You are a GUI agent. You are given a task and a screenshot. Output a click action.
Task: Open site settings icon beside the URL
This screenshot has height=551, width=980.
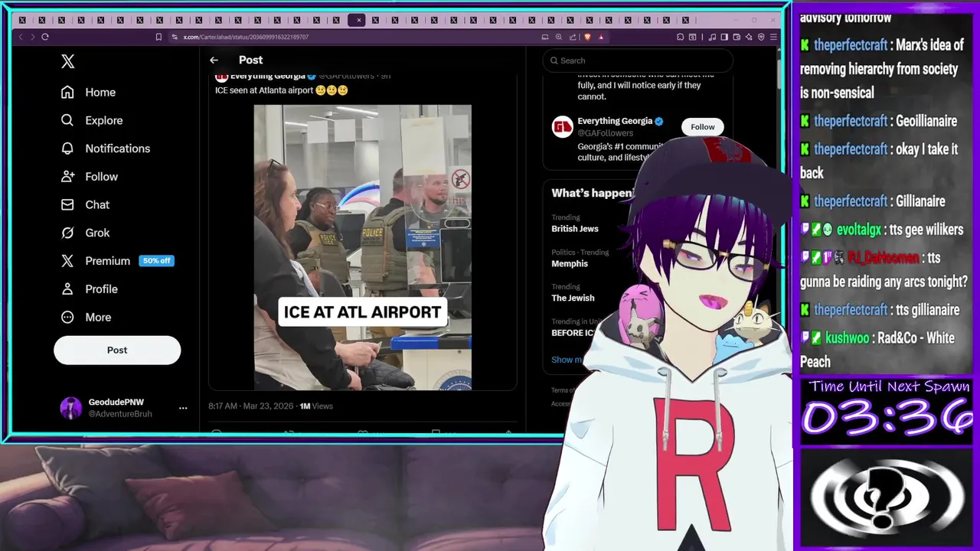pyautogui.click(x=175, y=37)
